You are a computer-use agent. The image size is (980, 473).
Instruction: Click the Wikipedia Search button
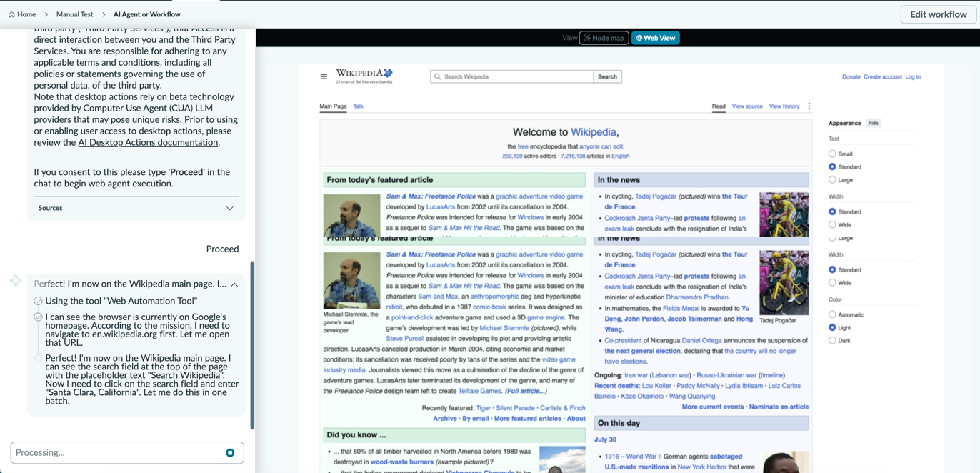pyautogui.click(x=608, y=76)
